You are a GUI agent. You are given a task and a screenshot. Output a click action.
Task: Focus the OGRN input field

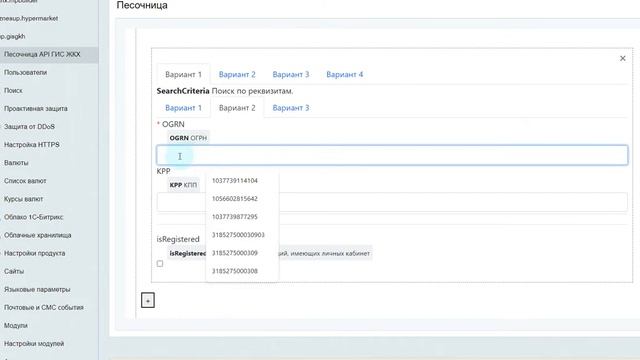[x=392, y=155]
